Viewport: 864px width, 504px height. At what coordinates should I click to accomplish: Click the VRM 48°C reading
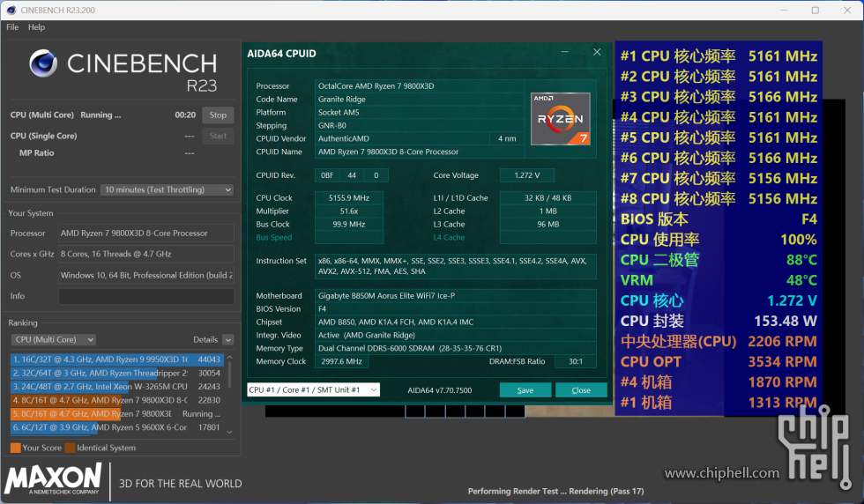coord(719,280)
